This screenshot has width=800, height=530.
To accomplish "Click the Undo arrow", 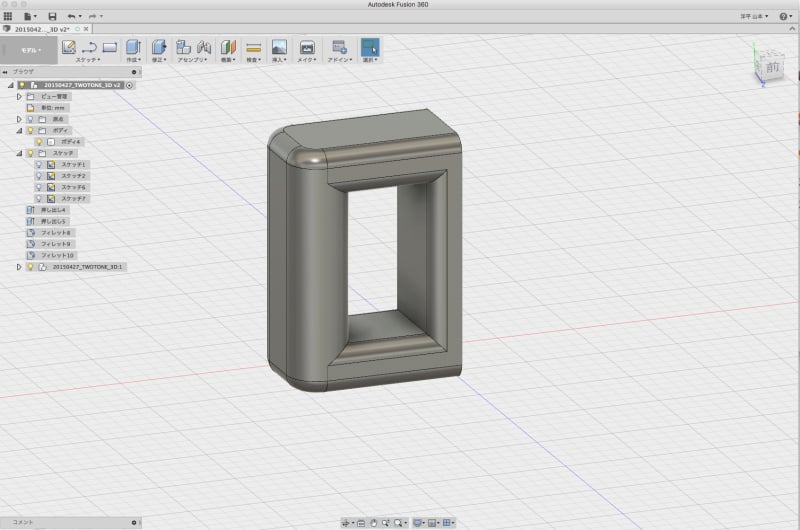I will point(72,16).
